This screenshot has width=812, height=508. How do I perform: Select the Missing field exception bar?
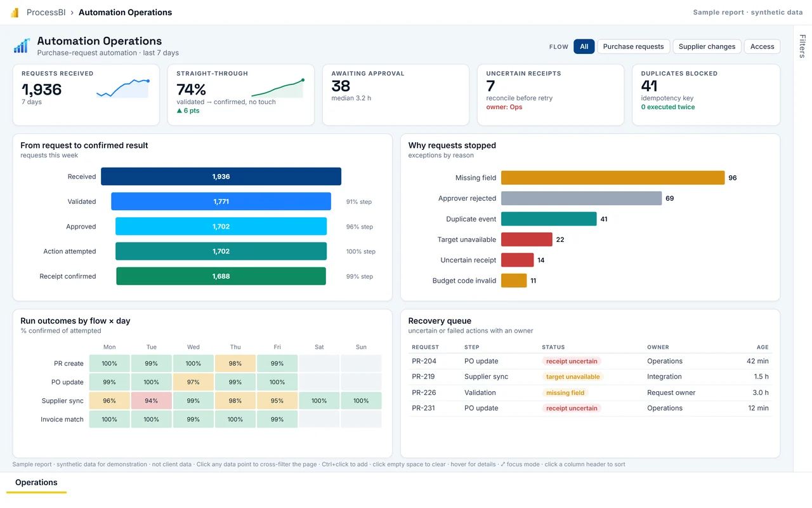(x=613, y=178)
